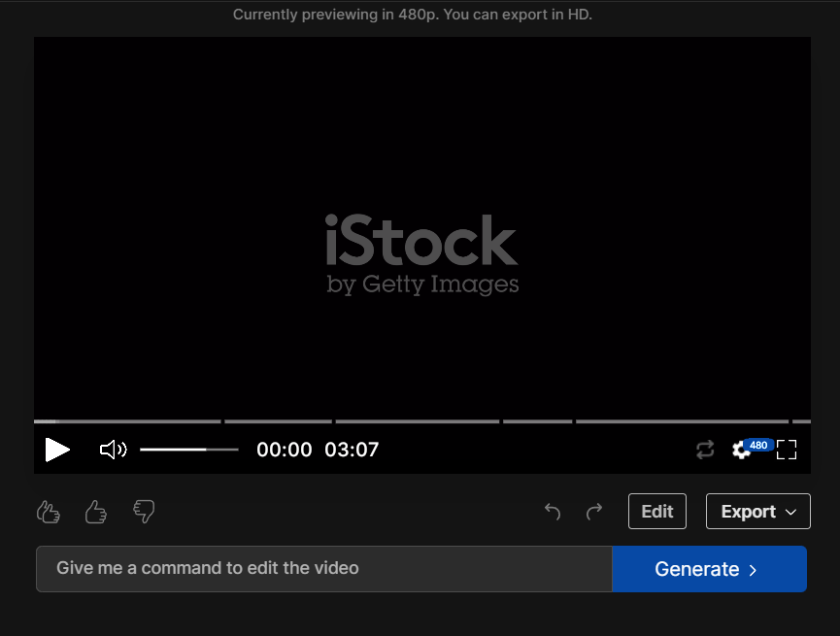
Task: Click the Generate button
Action: tap(709, 569)
